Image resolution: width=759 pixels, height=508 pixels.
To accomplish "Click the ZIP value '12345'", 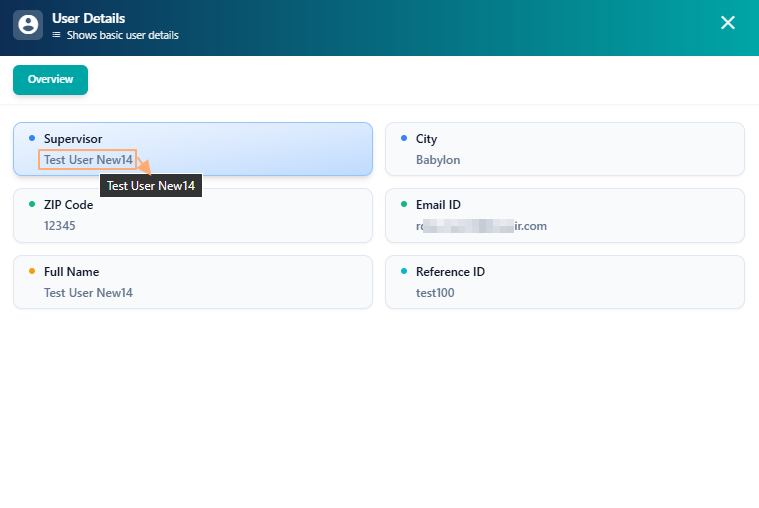I will 60,226.
